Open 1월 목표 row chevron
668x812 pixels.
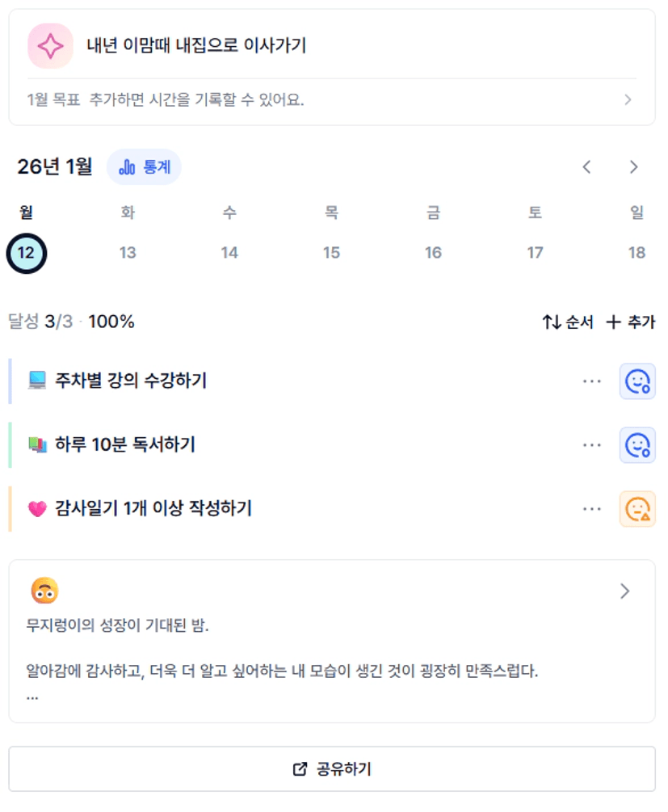tap(628, 100)
